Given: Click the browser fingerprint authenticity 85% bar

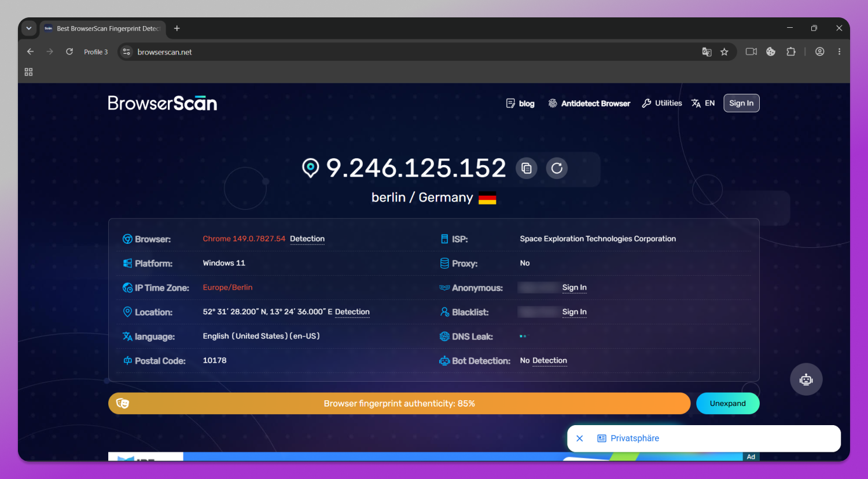Looking at the screenshot, I should pyautogui.click(x=399, y=404).
